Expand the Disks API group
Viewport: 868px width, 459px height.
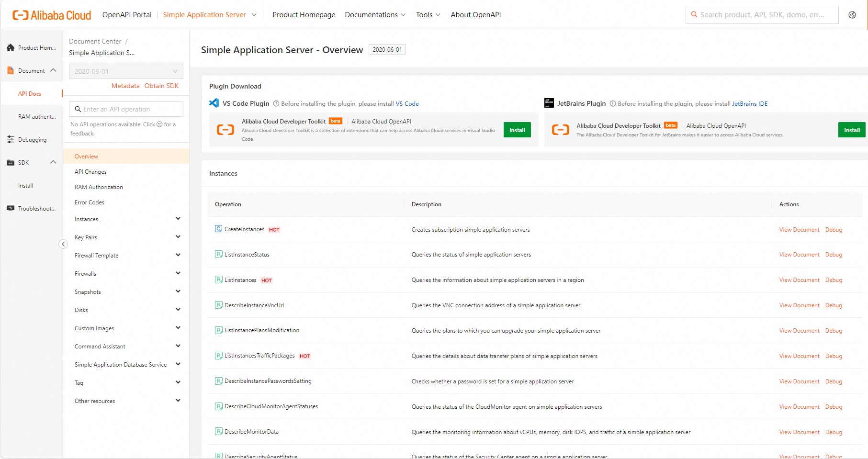click(178, 310)
